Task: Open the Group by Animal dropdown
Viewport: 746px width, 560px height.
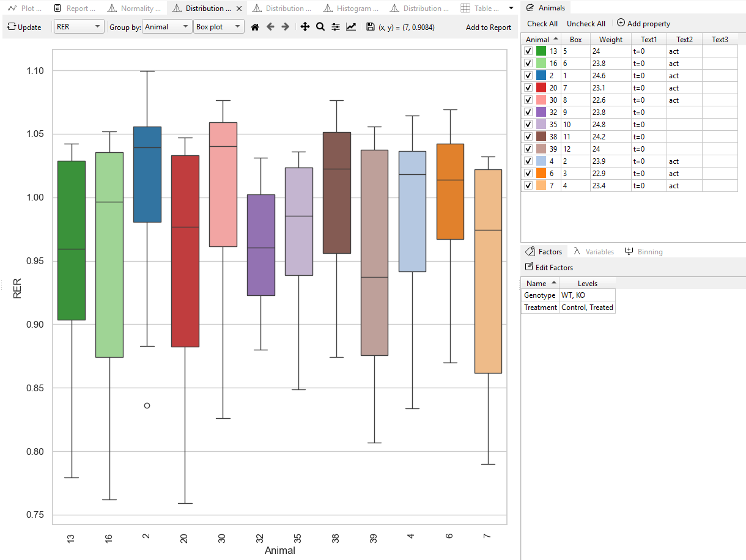Action: (185, 27)
